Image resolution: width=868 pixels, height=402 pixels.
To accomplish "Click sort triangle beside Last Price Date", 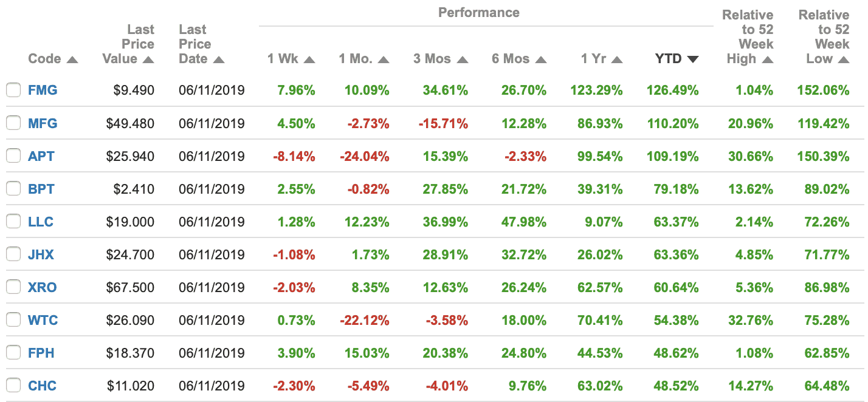I will [219, 60].
